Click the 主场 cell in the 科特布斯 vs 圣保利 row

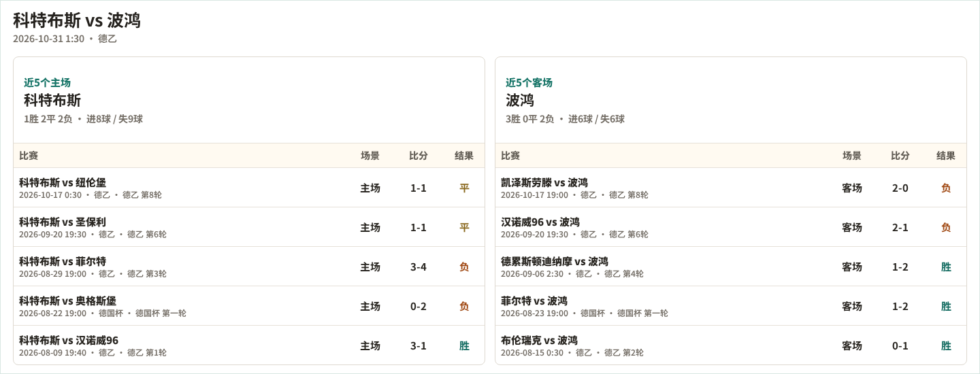click(370, 228)
